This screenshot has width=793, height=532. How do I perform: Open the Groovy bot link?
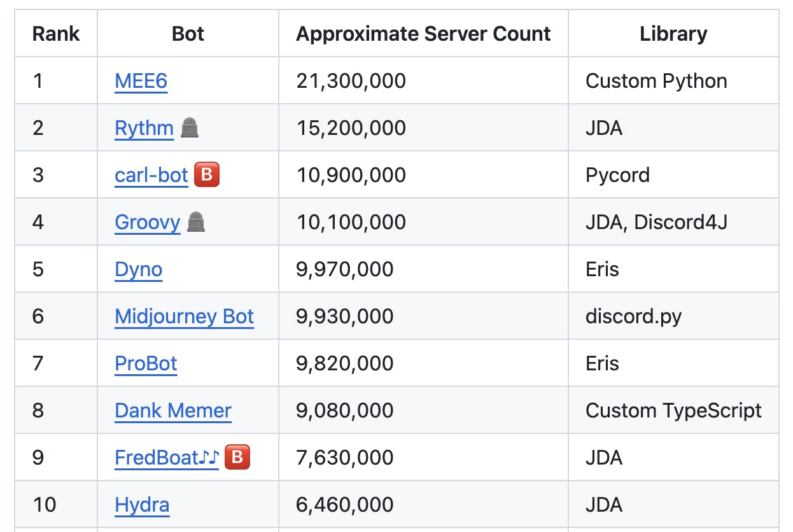147,222
